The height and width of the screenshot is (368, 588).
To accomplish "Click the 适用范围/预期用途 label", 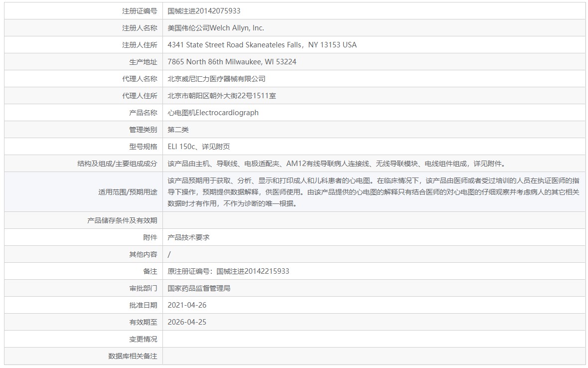I will [128, 192].
